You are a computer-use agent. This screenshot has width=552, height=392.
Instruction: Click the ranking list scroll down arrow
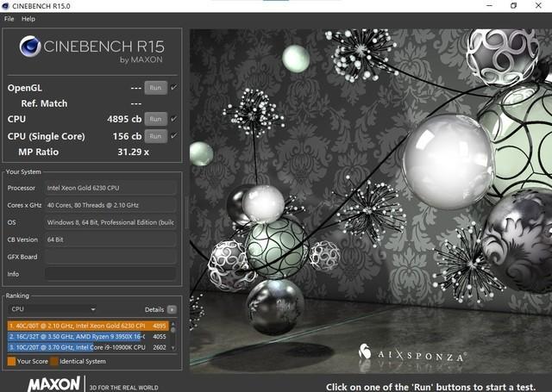coord(172,348)
